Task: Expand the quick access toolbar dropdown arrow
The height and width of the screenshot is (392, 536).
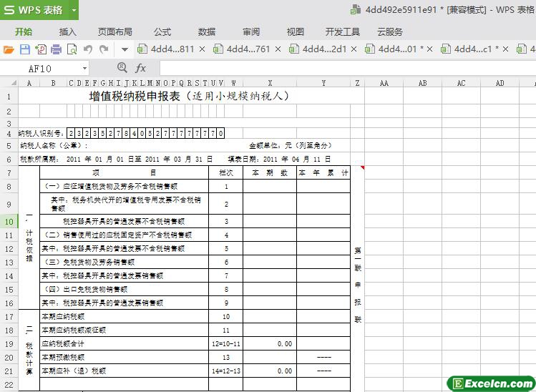Action: tap(125, 49)
